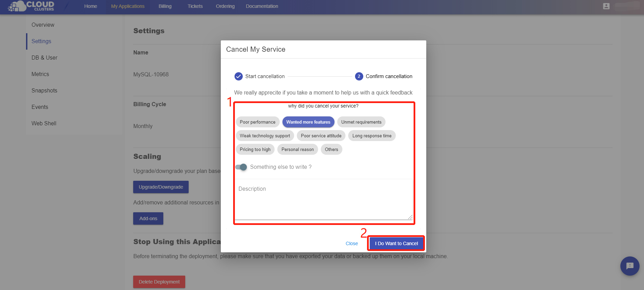Image resolution: width=644 pixels, height=290 pixels.
Task: Switch to Overview in the sidebar
Action: (x=43, y=25)
